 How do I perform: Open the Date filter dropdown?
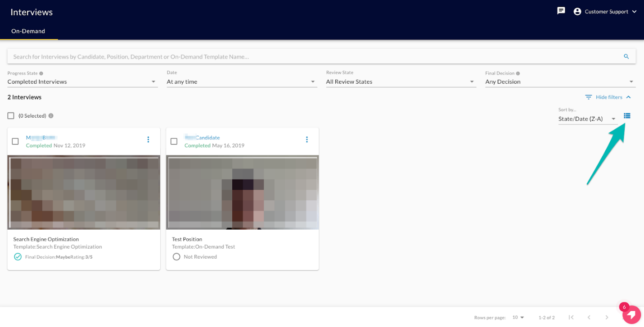click(x=242, y=82)
